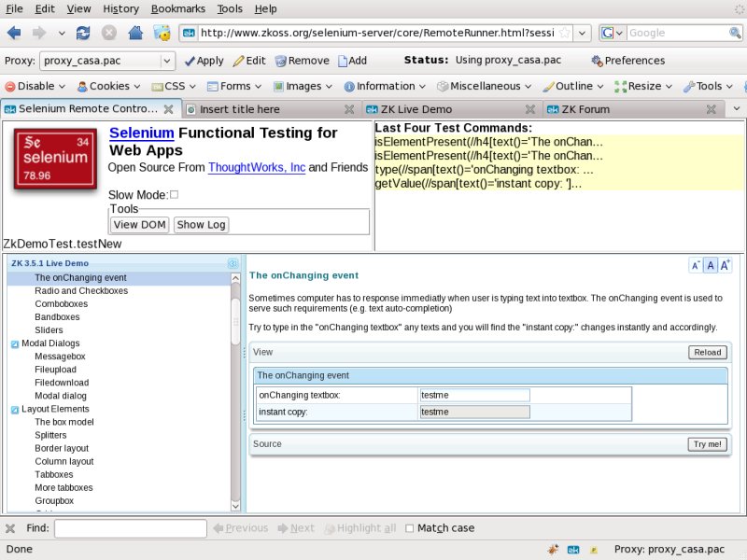The image size is (747, 560).
Task: Click the Forward navigation arrow
Action: 39,33
